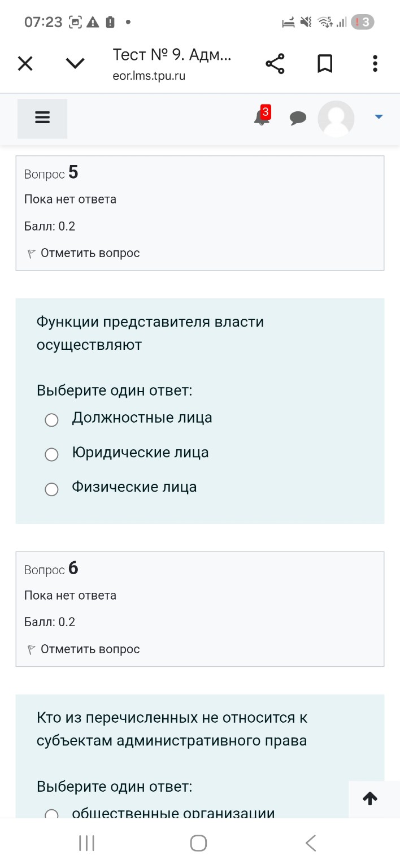Open the hamburger navigation menu
The image size is (400, 868).
tap(42, 118)
